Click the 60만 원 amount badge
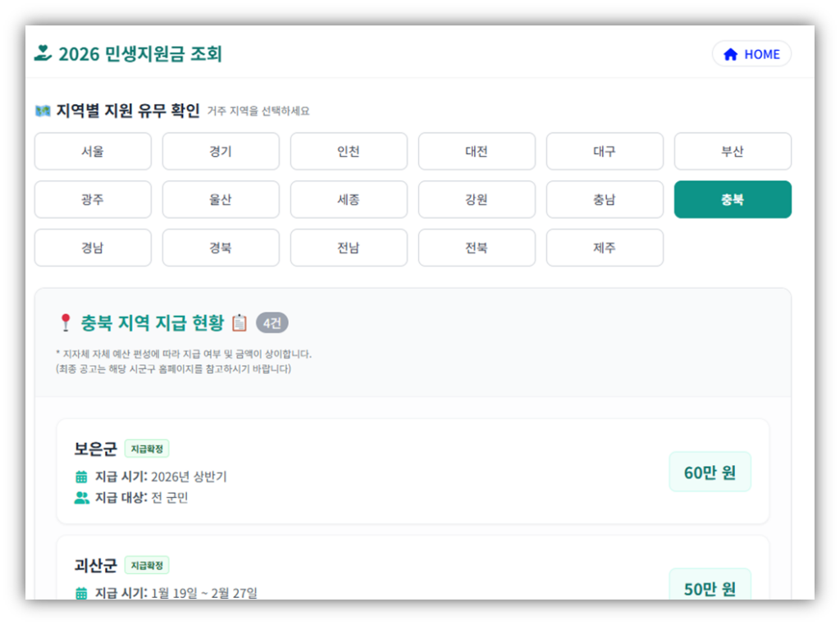Screen dimensions: 840x625 click(x=710, y=472)
